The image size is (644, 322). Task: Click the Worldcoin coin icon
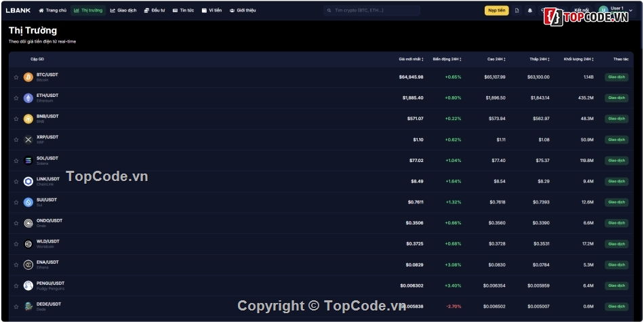pyautogui.click(x=28, y=244)
